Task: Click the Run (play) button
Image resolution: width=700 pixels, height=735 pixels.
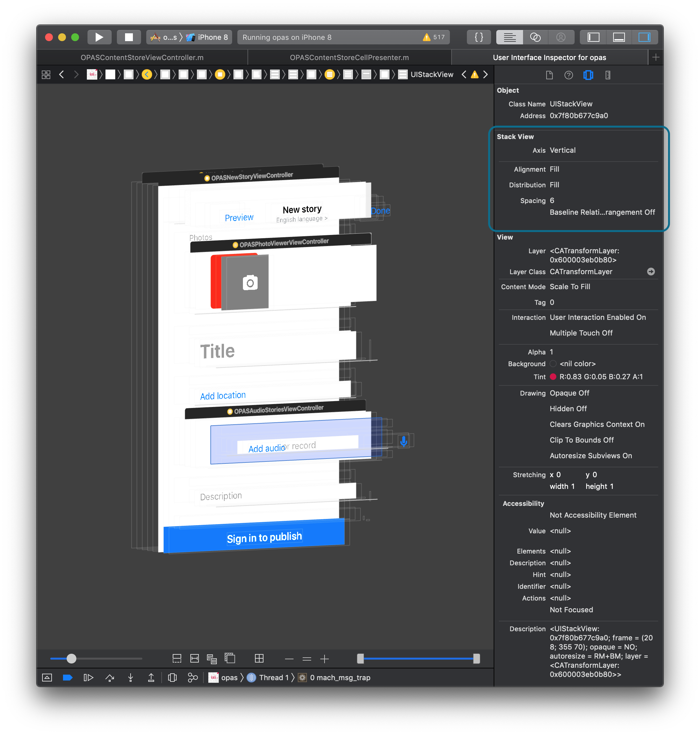Action: coord(99,37)
